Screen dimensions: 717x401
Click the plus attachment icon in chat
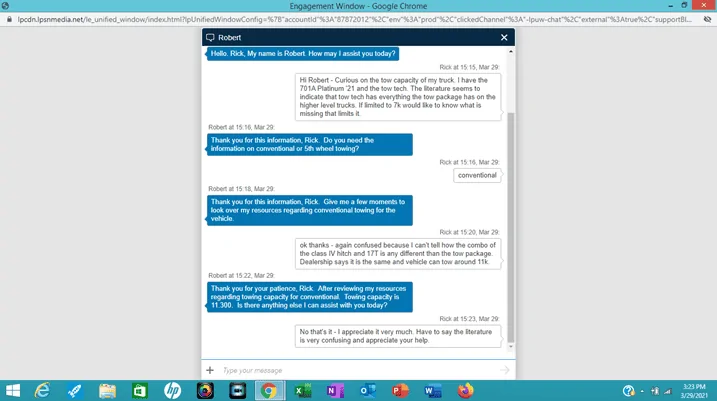[x=210, y=370]
